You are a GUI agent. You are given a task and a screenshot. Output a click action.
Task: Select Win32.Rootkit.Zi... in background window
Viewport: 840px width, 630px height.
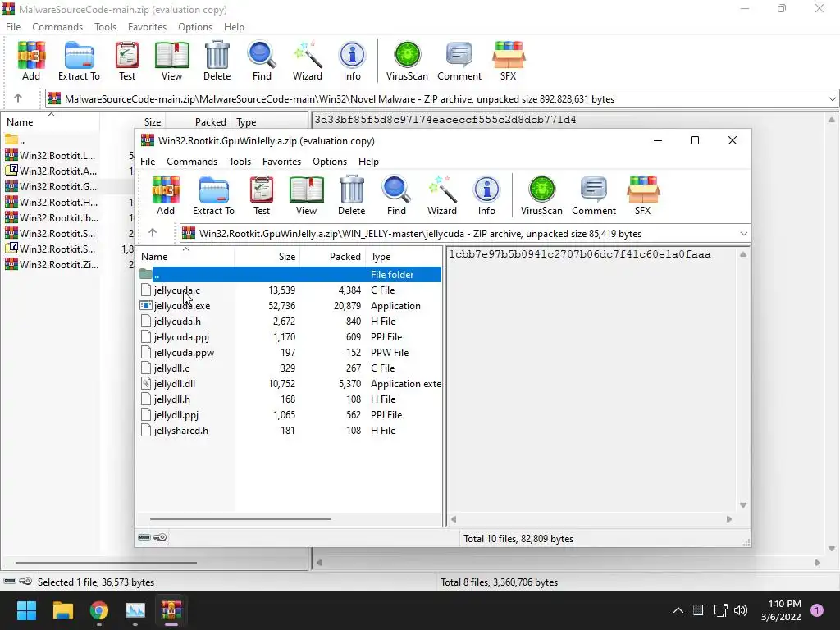[x=59, y=264]
